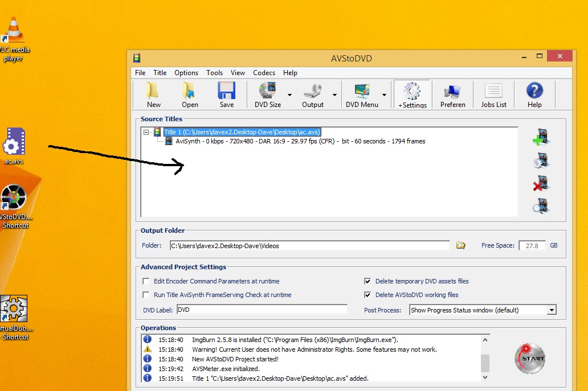Viewport: 588px width, 391px height.
Task: Open the Help menu
Action: [x=290, y=73]
